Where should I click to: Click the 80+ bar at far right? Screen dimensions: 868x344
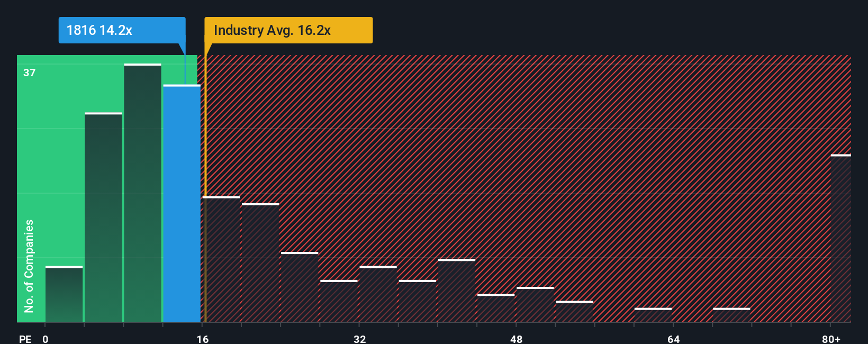tap(840, 238)
